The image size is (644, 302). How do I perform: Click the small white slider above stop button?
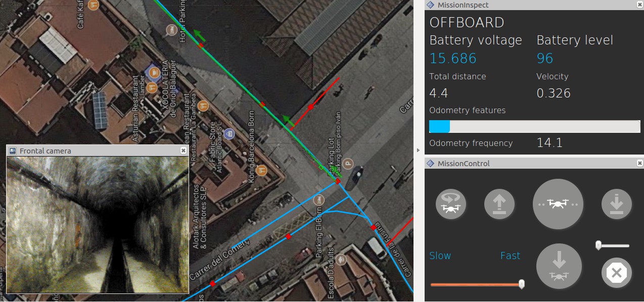599,245
